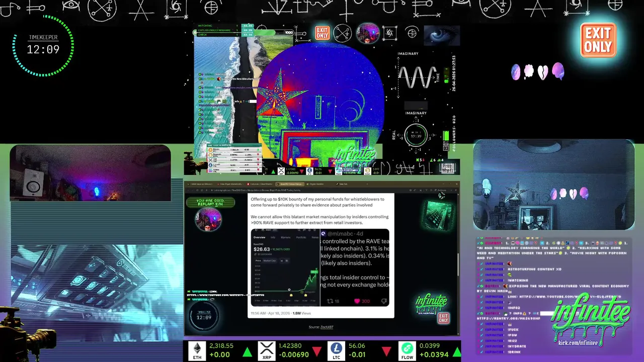Screen dimensions: 644x362
Task: Click the round avatar below replay banner
Action: (208, 220)
